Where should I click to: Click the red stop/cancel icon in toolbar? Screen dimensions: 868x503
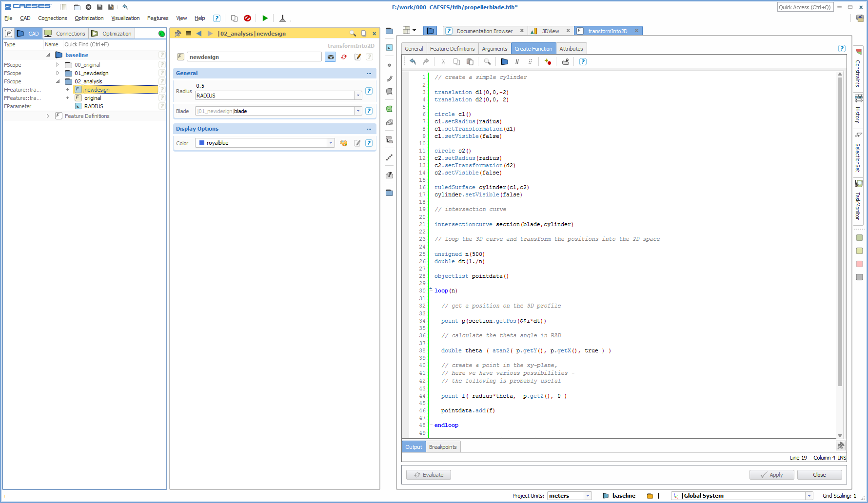247,18
